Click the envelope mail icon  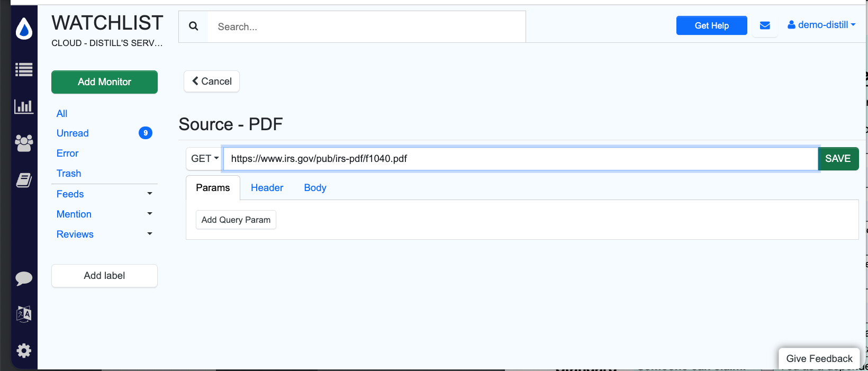[765, 25]
